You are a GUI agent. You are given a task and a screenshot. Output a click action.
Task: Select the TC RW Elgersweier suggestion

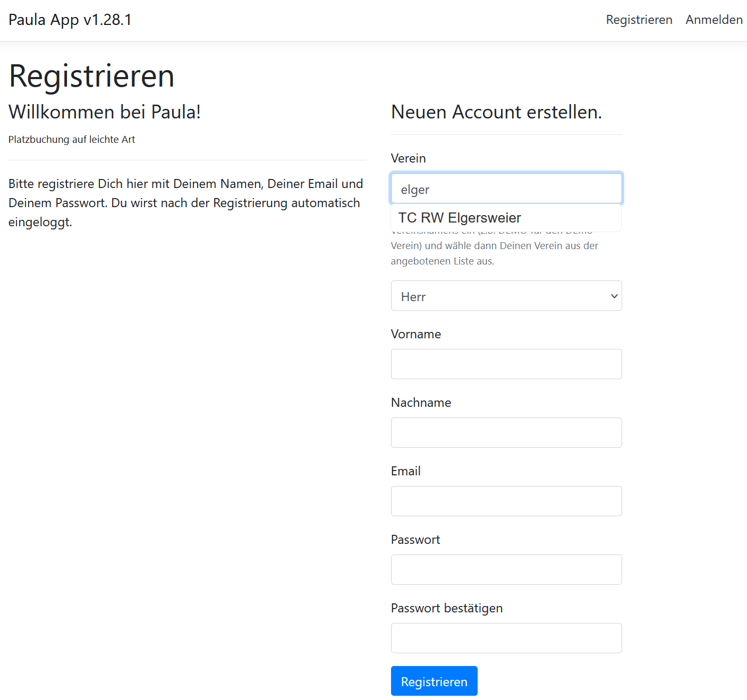point(460,218)
